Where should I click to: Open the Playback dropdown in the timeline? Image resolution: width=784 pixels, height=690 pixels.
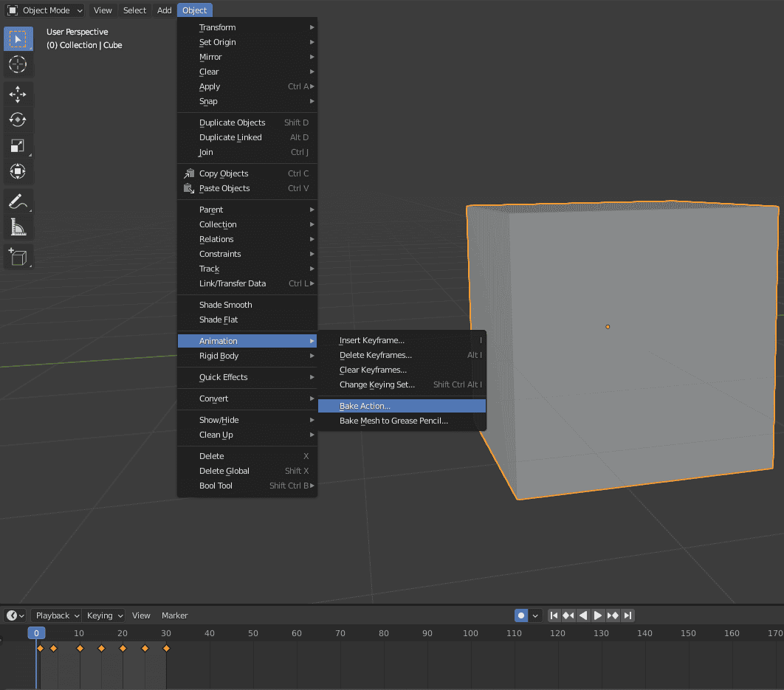[x=55, y=615]
